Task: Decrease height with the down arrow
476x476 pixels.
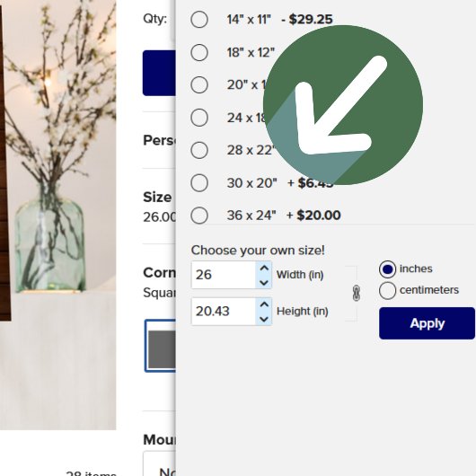Action: tap(264, 319)
